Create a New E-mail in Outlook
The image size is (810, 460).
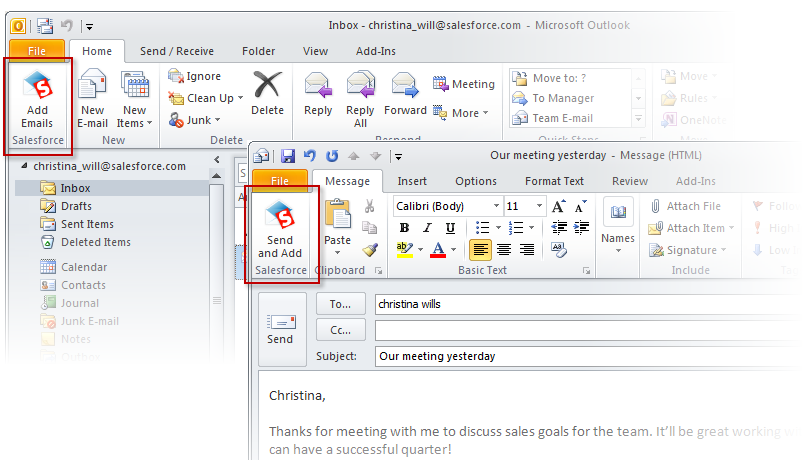pos(92,98)
